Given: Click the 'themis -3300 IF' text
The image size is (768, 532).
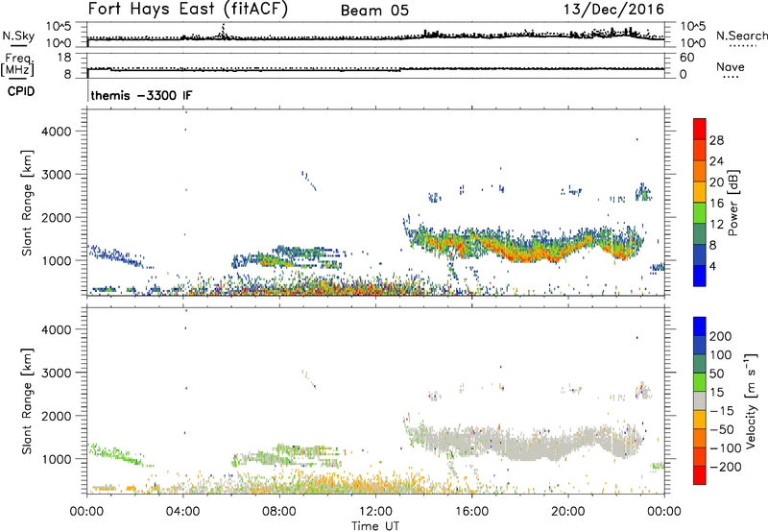Looking at the screenshot, I should click(141, 95).
